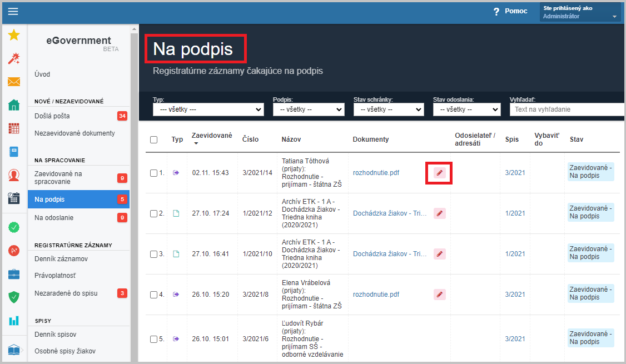Open rozhodnutie.pdf link in row 4

tap(376, 295)
